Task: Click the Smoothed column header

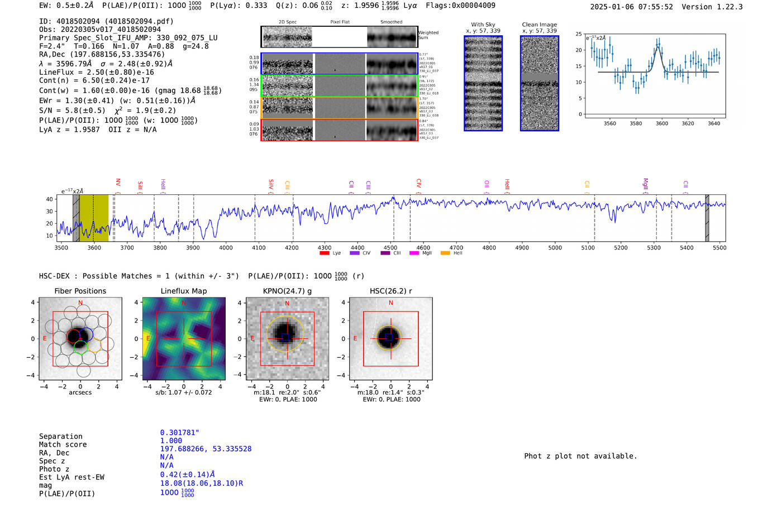Action: coord(391,22)
